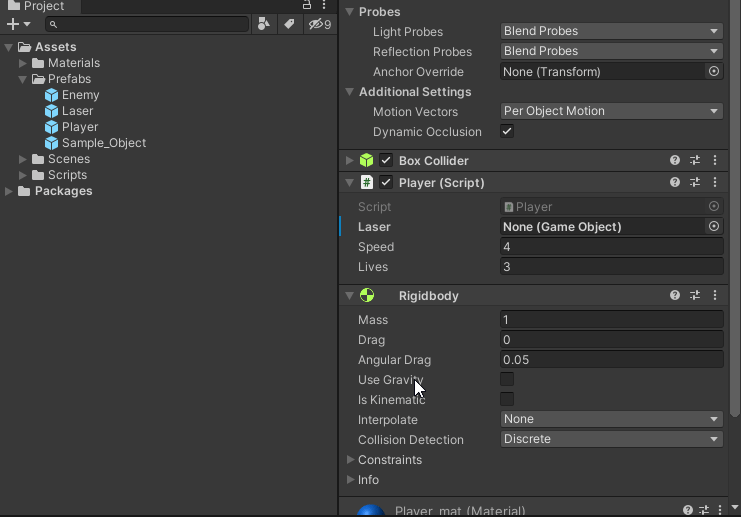The height and width of the screenshot is (517, 741).
Task: Open Box Collider three-dot context menu
Action: click(x=715, y=160)
